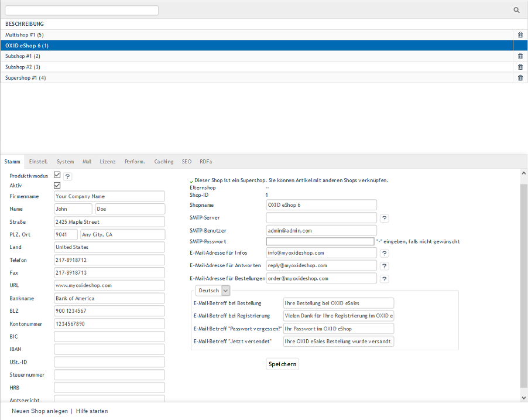Image resolution: width=528 pixels, height=420 pixels.
Task: Uncheck the Aktiv checkbox
Action: [57, 186]
